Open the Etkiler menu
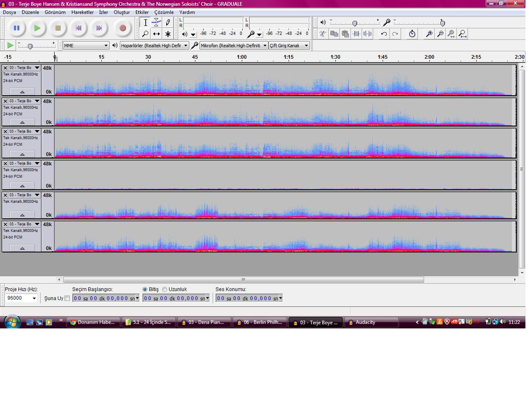 pos(142,12)
